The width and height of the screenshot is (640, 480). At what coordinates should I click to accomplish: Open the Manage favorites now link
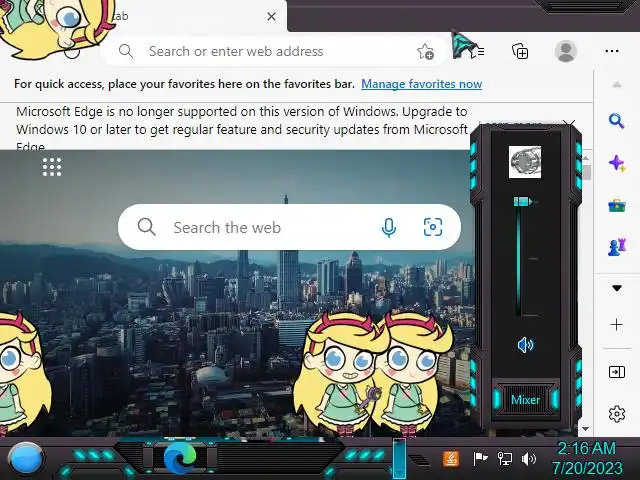point(422,84)
